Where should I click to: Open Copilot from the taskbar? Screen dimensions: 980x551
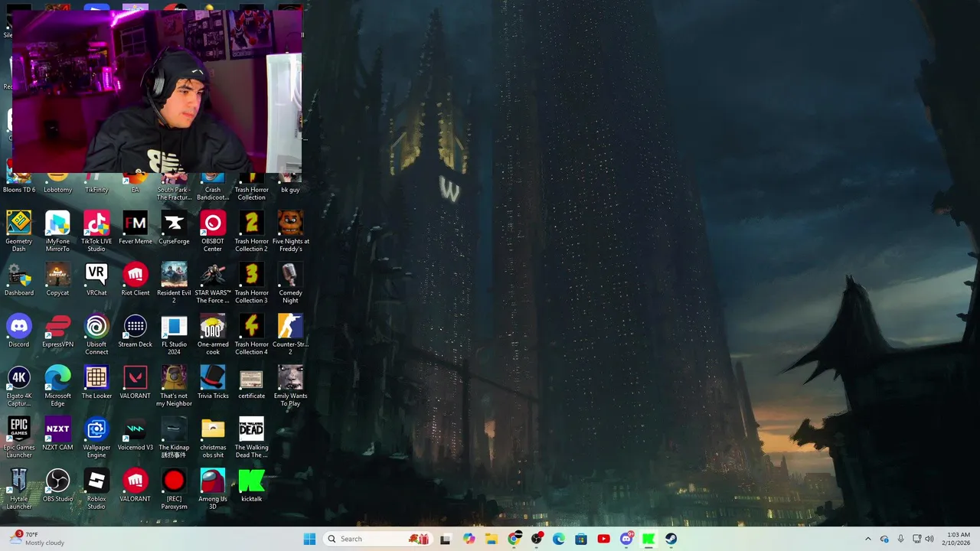469,539
